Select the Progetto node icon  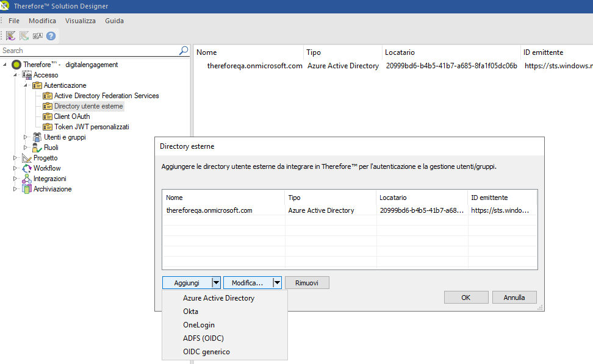click(x=28, y=157)
